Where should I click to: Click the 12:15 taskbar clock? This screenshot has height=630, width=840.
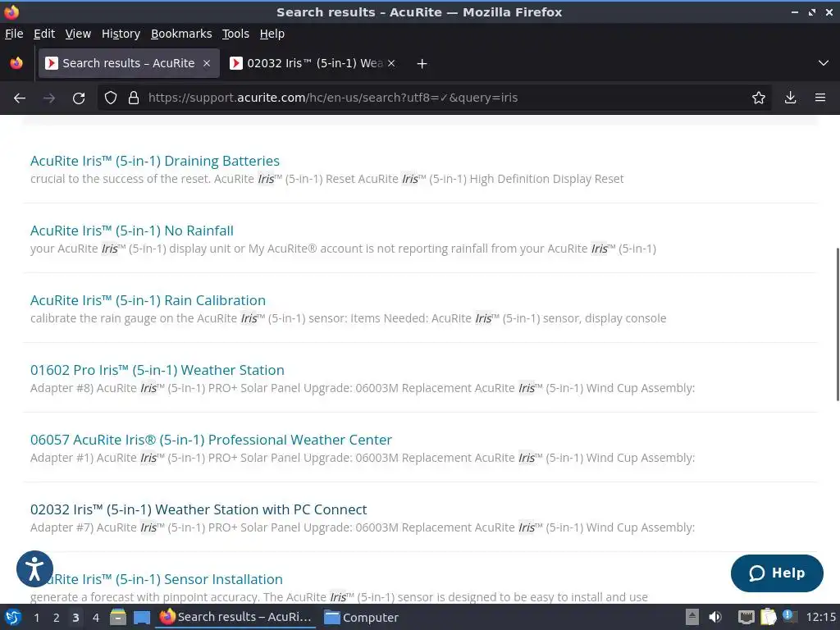[820, 617]
